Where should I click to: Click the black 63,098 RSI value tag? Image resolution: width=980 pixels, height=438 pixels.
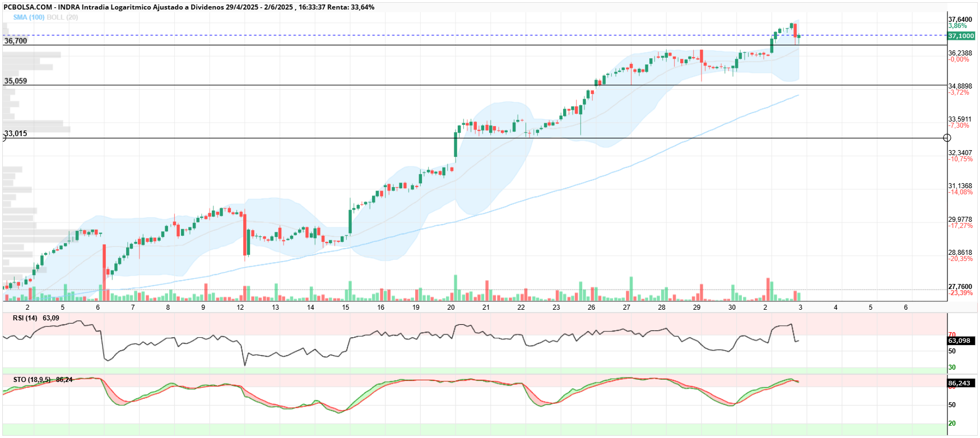pos(959,341)
